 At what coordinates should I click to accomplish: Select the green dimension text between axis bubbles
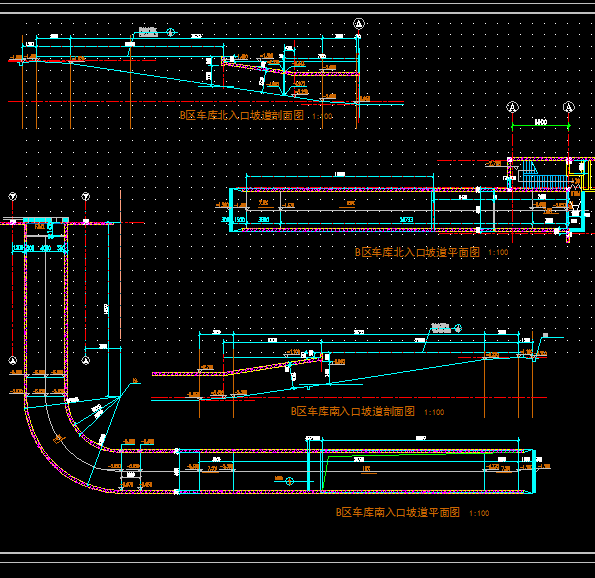540,122
